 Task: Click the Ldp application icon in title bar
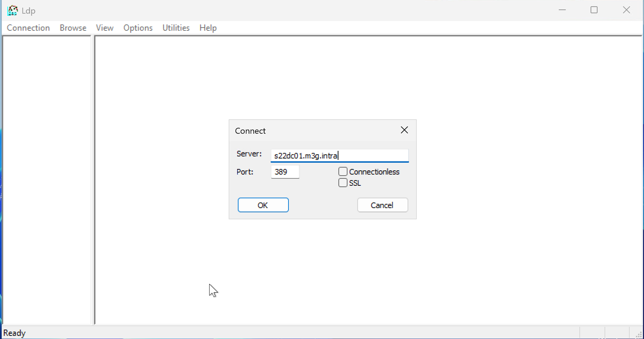(x=13, y=10)
